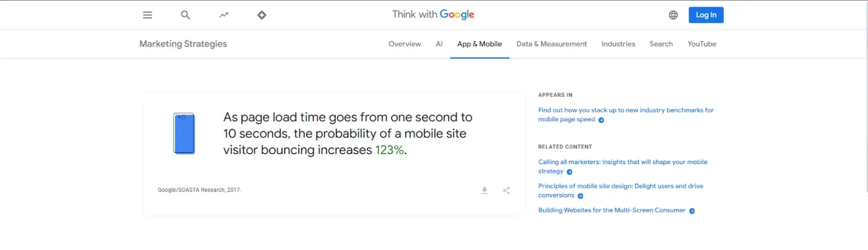Open industry benchmarks for mobile page speed link
Image resolution: width=868 pixels, height=250 pixels.
pyautogui.click(x=626, y=115)
